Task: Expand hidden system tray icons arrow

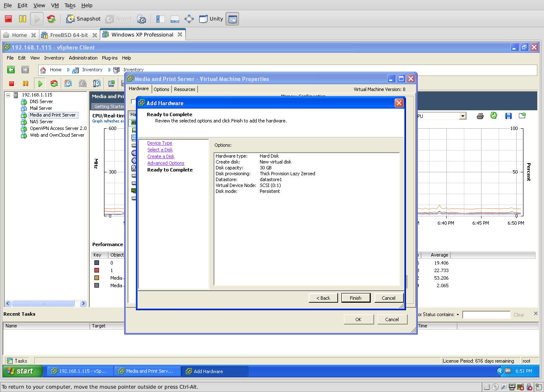Action: [x=500, y=371]
